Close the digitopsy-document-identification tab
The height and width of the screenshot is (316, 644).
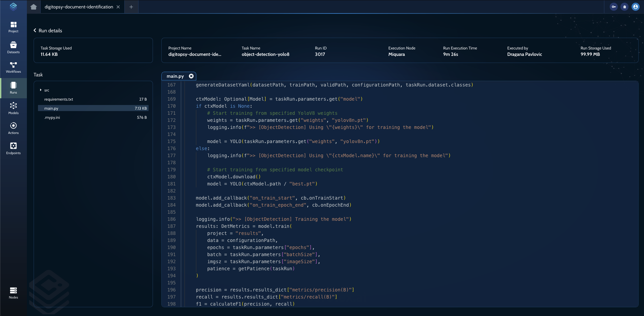[118, 7]
